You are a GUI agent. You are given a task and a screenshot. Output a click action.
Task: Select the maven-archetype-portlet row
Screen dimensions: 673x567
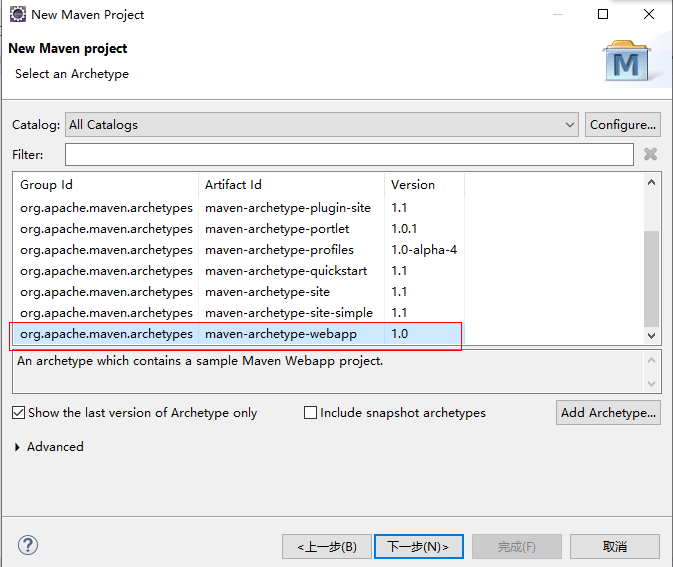tap(239, 229)
